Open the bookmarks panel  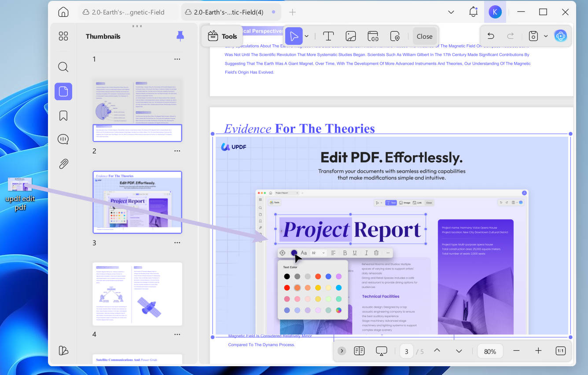click(63, 116)
